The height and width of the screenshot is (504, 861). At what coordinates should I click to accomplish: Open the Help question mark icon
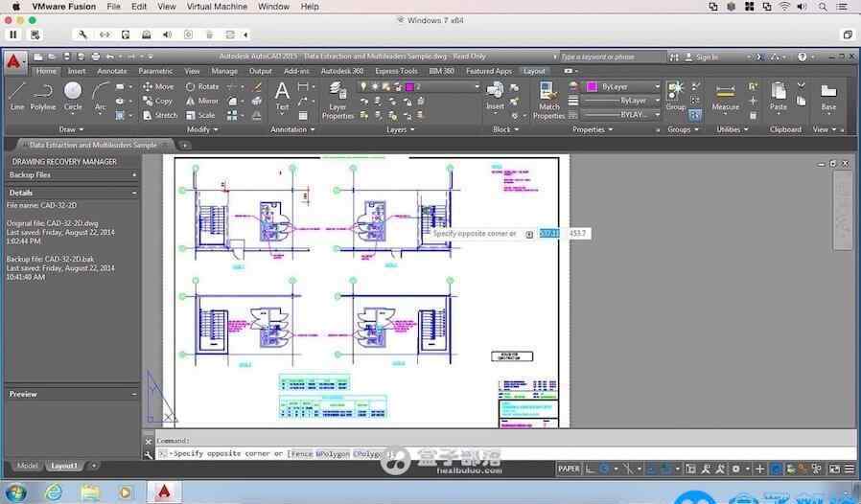[x=802, y=57]
